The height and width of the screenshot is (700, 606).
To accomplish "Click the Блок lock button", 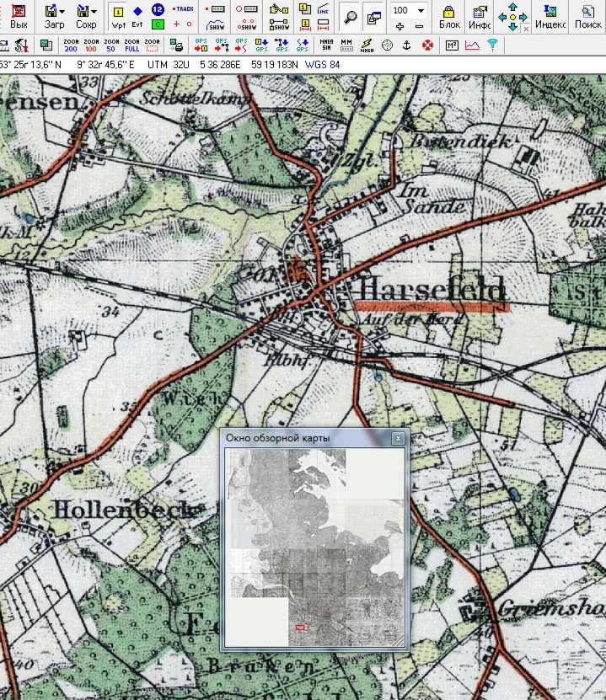I will [x=449, y=18].
